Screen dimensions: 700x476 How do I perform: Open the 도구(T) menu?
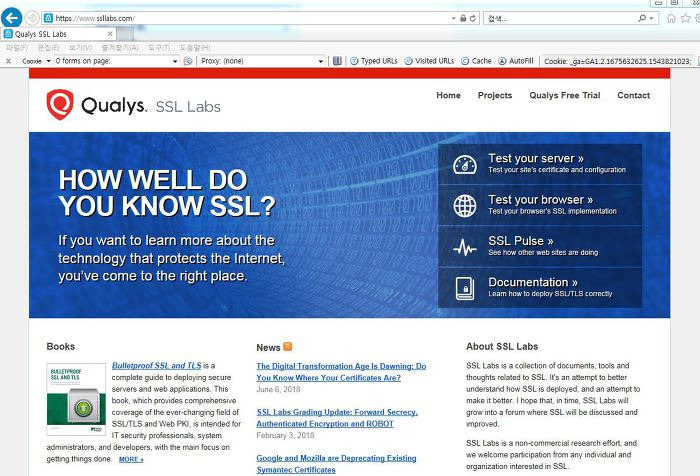click(159, 47)
